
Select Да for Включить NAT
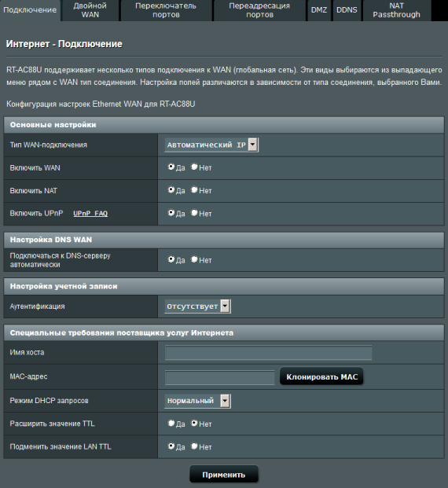[171, 190]
